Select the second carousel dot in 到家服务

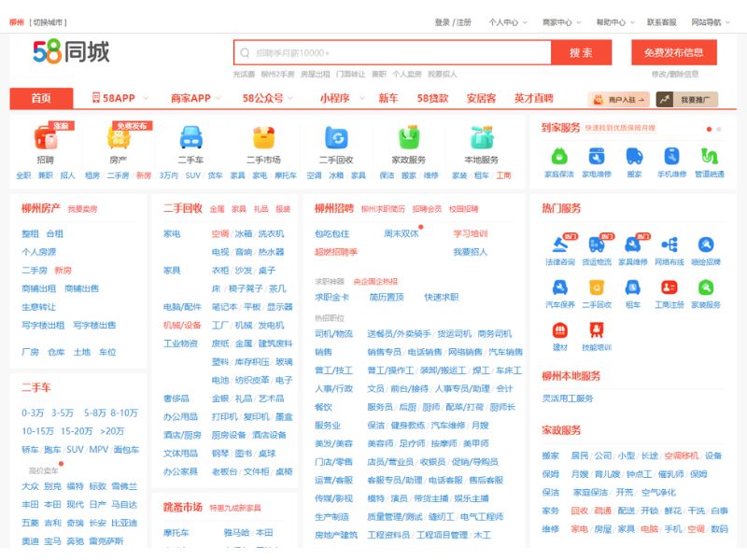pyautogui.click(x=719, y=129)
